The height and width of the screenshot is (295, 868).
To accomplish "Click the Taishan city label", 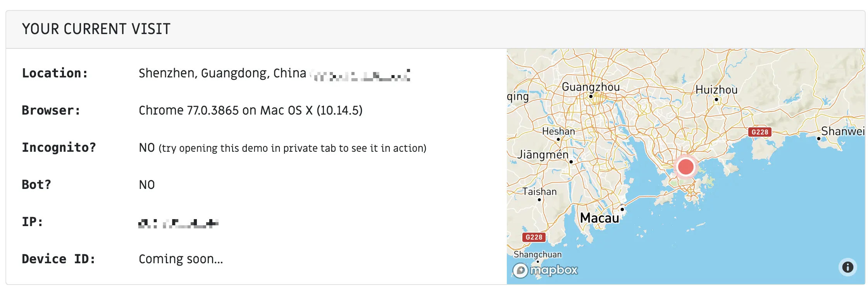I will pyautogui.click(x=539, y=192).
